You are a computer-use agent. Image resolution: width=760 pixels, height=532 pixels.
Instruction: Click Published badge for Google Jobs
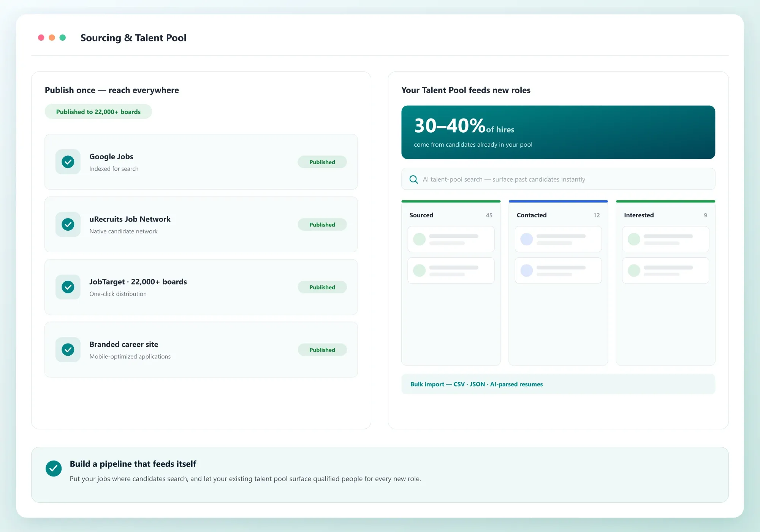coord(322,162)
